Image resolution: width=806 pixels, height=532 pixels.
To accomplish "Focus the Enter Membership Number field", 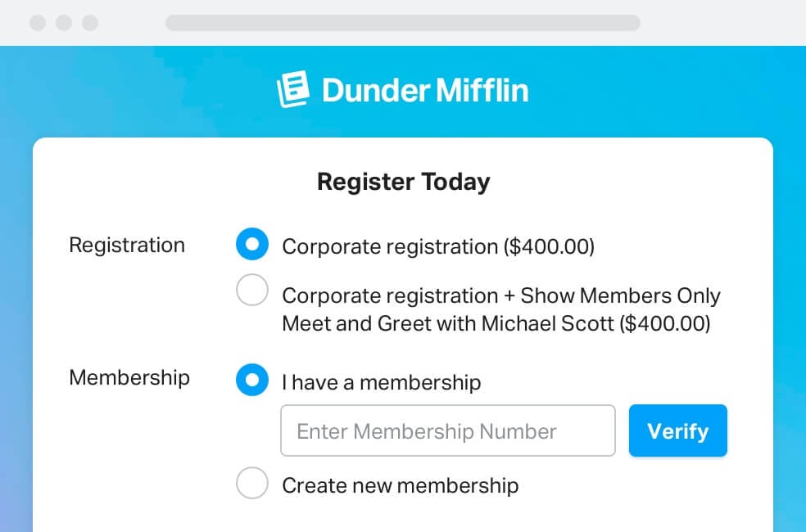I will (x=447, y=431).
